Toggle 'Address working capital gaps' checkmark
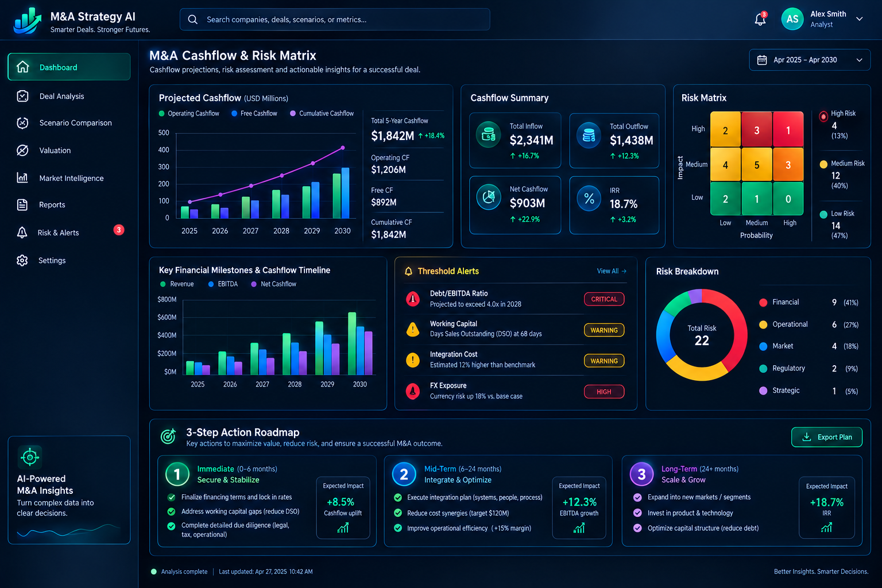 point(171,511)
